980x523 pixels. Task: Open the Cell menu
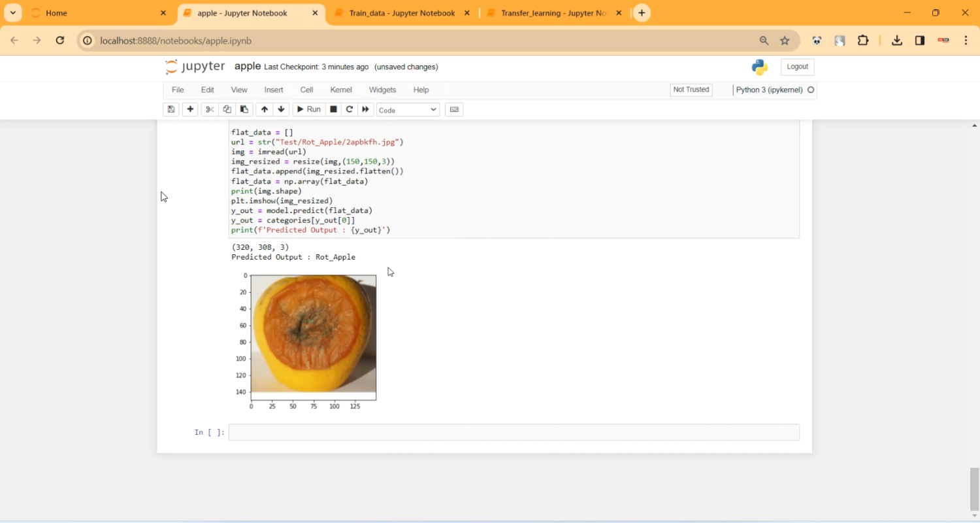click(306, 90)
